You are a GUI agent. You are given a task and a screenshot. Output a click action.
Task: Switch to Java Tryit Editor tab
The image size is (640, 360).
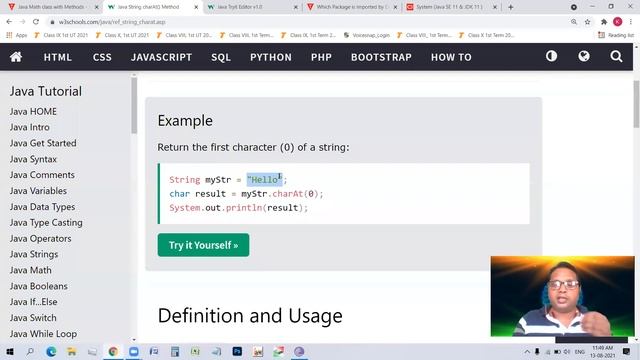[239, 7]
